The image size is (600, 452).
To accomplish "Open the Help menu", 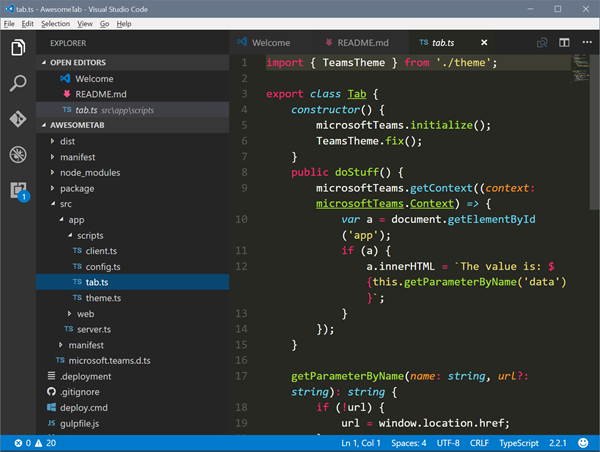I will tap(124, 24).
